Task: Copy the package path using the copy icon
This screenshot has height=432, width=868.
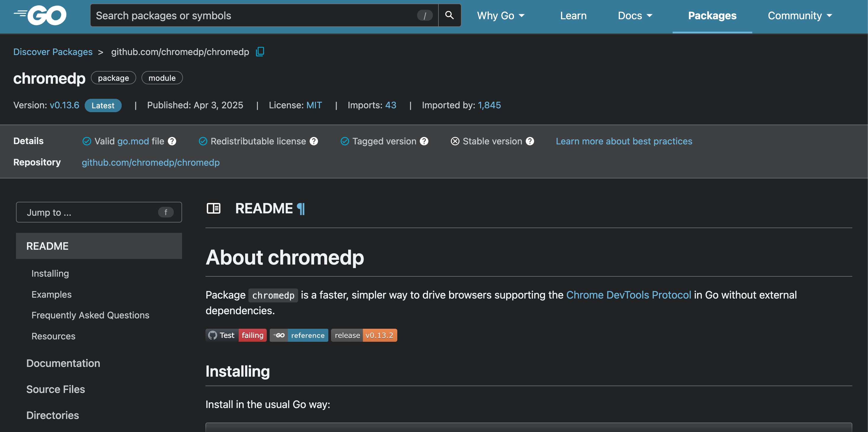Action: click(x=260, y=51)
